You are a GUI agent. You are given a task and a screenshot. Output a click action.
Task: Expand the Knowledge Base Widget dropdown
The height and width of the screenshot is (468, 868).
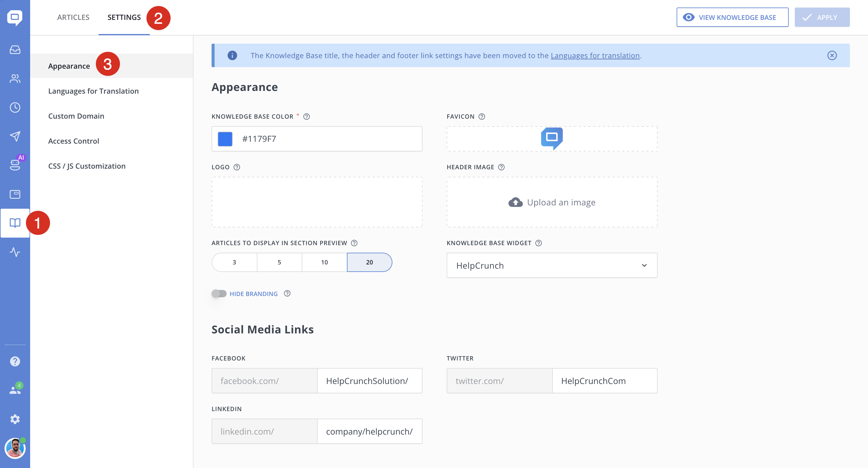(x=552, y=266)
